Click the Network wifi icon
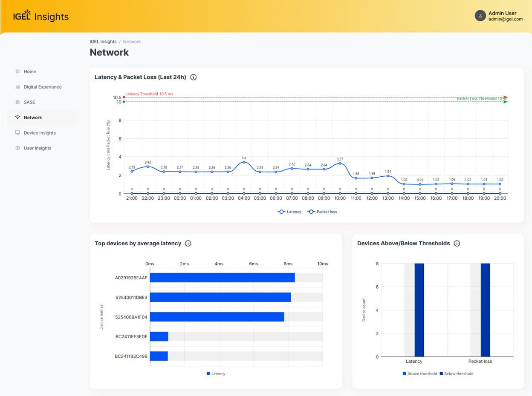The width and height of the screenshot is (532, 396). tap(17, 118)
